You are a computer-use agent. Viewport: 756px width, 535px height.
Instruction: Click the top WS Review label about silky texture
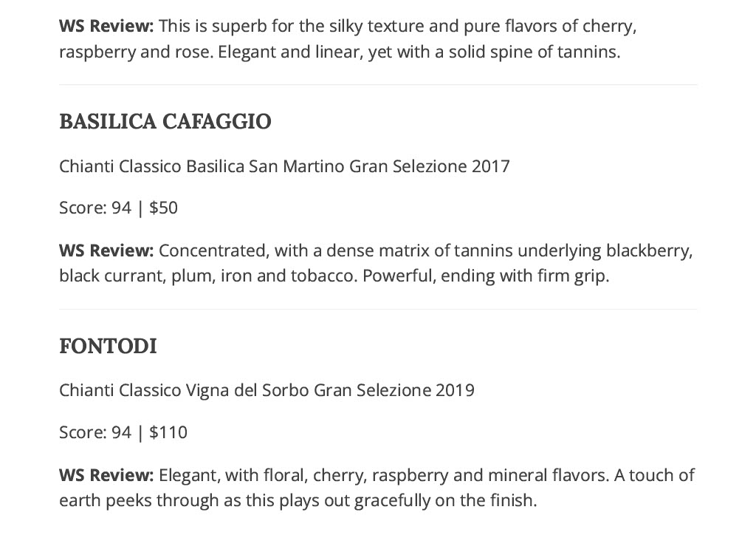(106, 26)
